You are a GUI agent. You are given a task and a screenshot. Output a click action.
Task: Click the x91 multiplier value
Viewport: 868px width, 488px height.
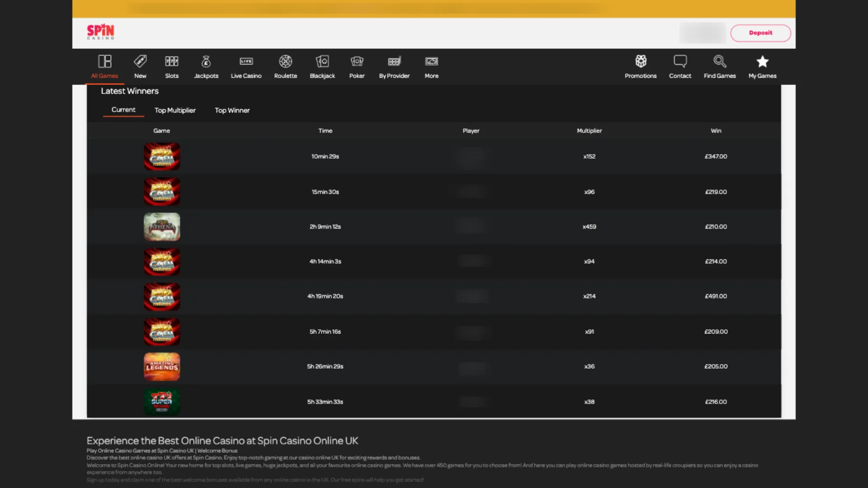pos(589,331)
